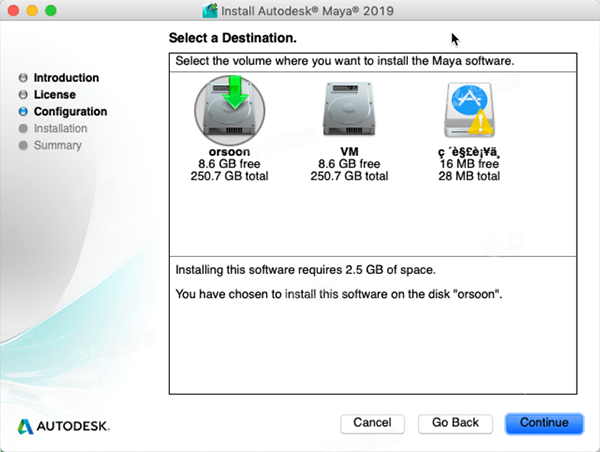Click the Configuration step bullet
Screen dimensions: 600x452
[23, 111]
